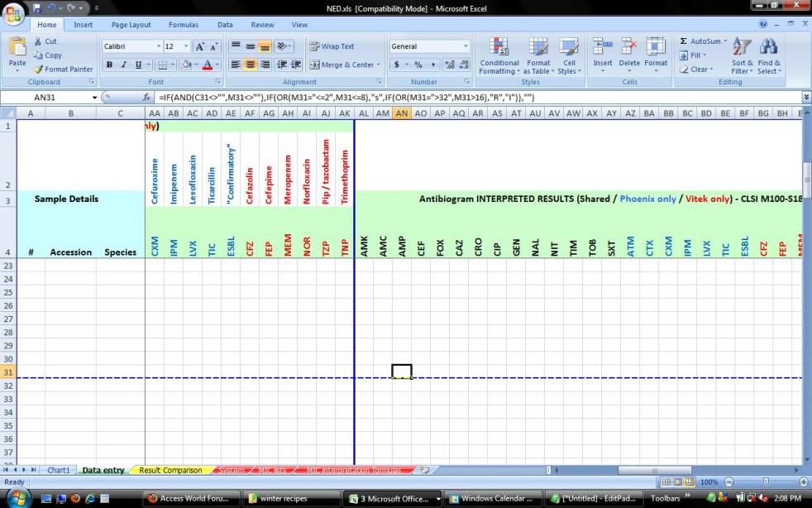Click inside the formula bar text
812x508 pixels.
point(413,98)
